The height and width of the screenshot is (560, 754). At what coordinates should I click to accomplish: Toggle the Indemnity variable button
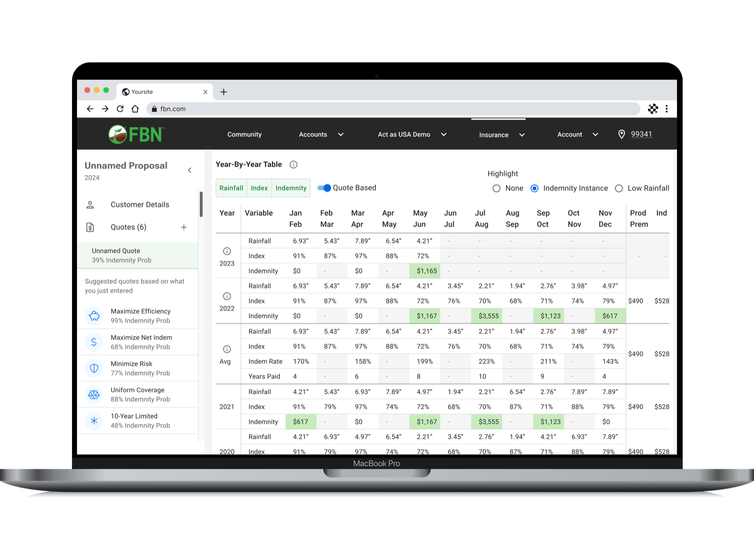point(291,188)
